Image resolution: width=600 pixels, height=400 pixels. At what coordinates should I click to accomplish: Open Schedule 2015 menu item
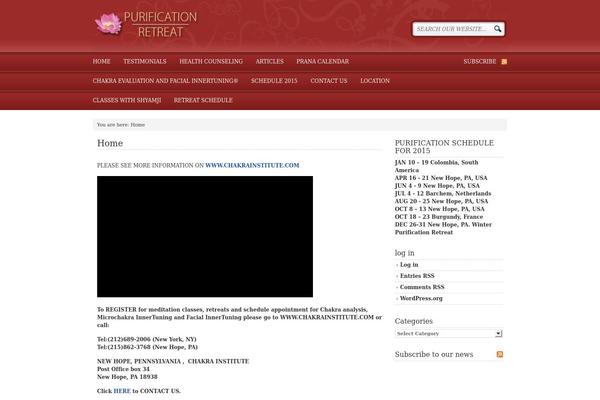274,81
